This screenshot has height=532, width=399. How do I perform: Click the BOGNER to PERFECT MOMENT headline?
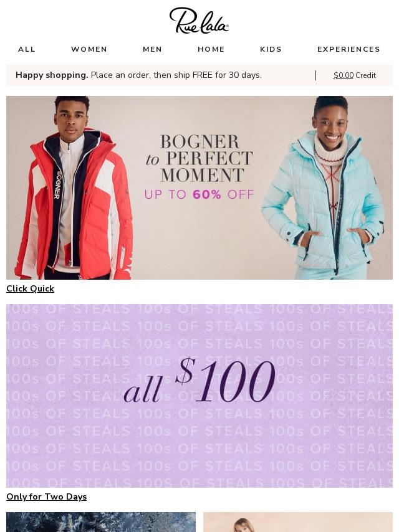pos(199,158)
